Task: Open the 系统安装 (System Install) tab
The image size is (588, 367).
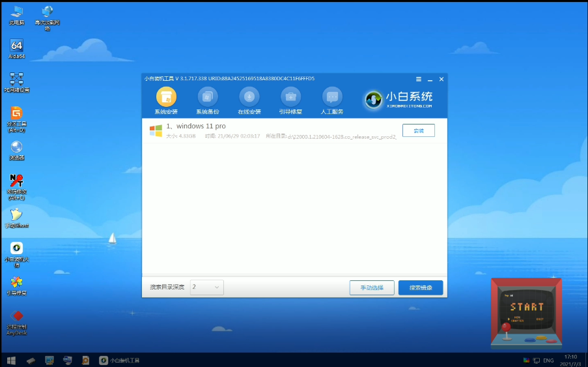Action: click(x=166, y=100)
